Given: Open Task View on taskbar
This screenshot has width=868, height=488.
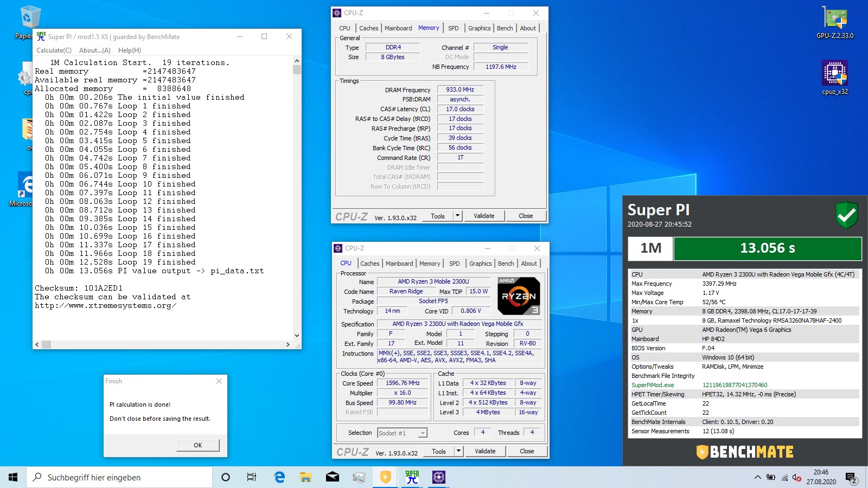Looking at the screenshot, I should click(252, 477).
